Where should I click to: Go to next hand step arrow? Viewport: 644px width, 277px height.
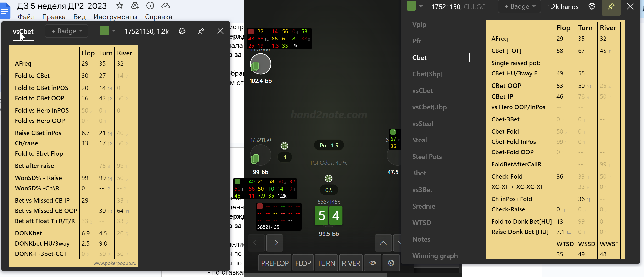(275, 243)
